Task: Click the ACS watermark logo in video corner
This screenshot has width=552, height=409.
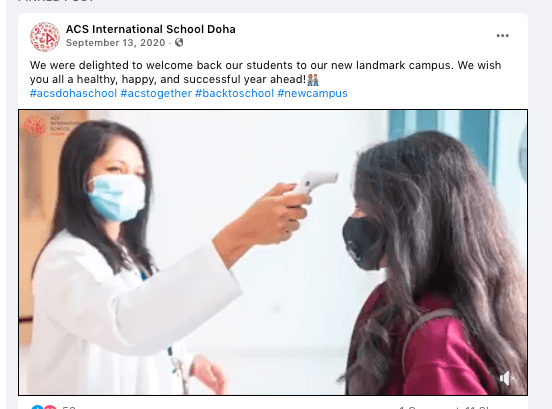Action: click(50, 126)
